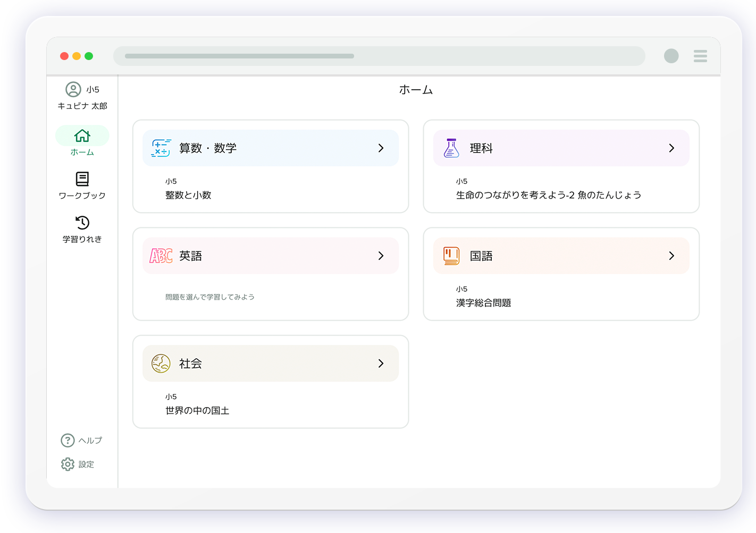The height and width of the screenshot is (533, 756).
Task: Open the user profile avatar icon
Action: coord(73,89)
